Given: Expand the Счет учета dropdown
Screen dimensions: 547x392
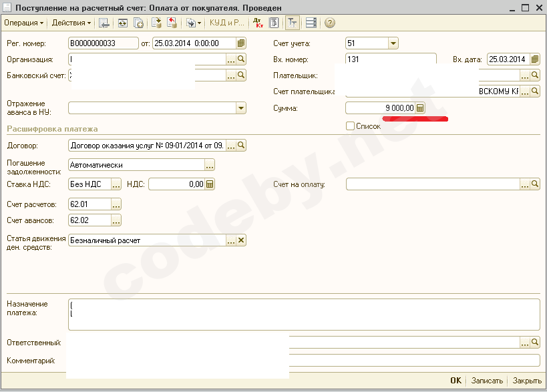Looking at the screenshot, I should [x=393, y=43].
